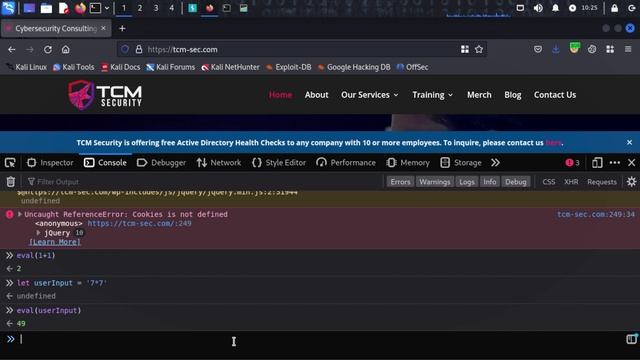Switch to the Performance tab
Viewport: 640px width, 360px height.
pyautogui.click(x=346, y=162)
